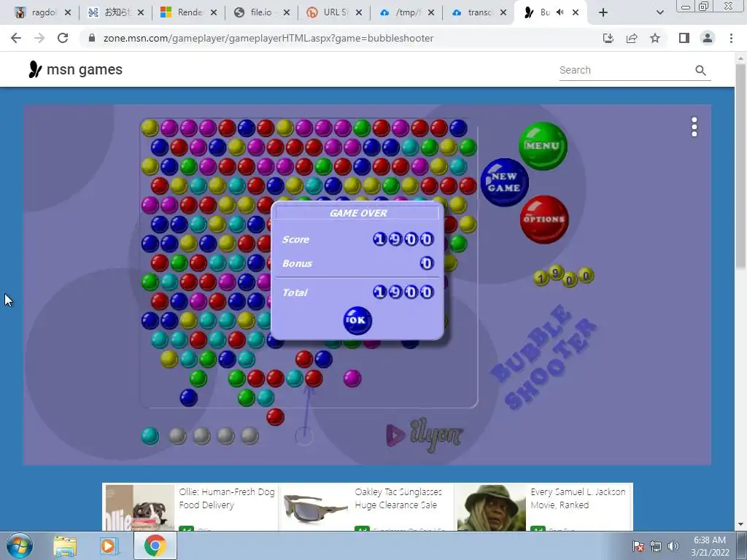Viewport: 747px width, 560px height.
Task: Close the ragdoll tab
Action: [68, 12]
